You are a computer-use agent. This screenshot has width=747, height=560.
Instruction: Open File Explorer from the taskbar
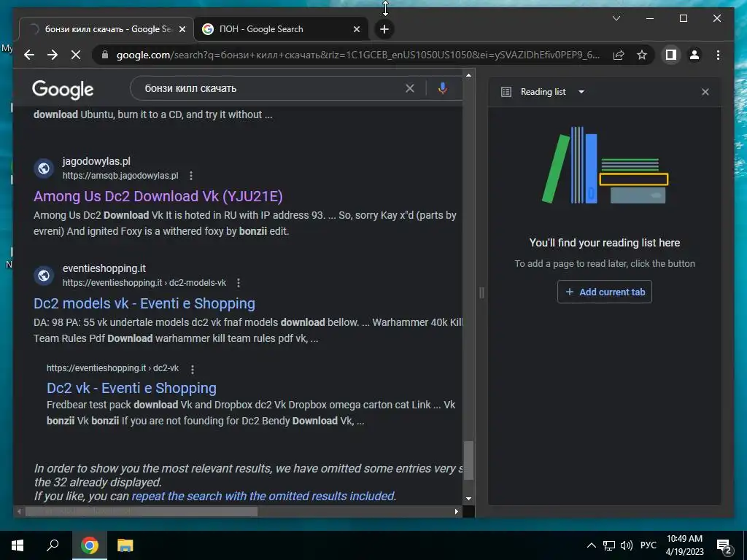[x=125, y=545]
